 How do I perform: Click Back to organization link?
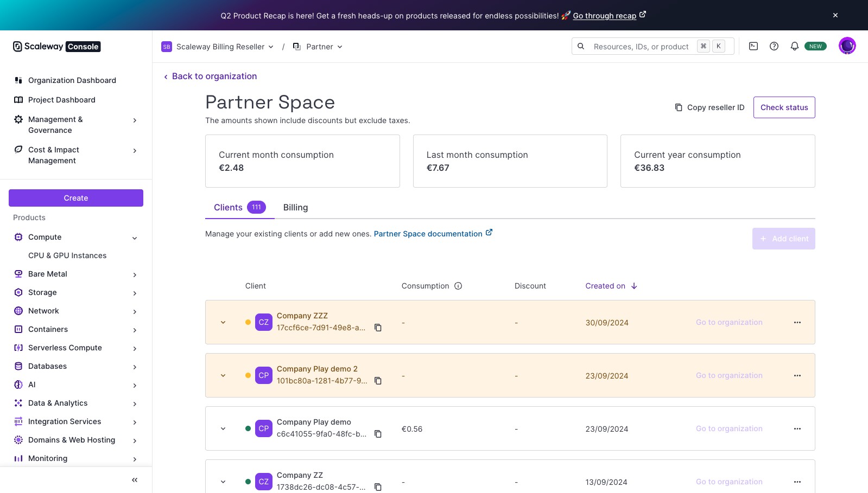click(x=210, y=76)
